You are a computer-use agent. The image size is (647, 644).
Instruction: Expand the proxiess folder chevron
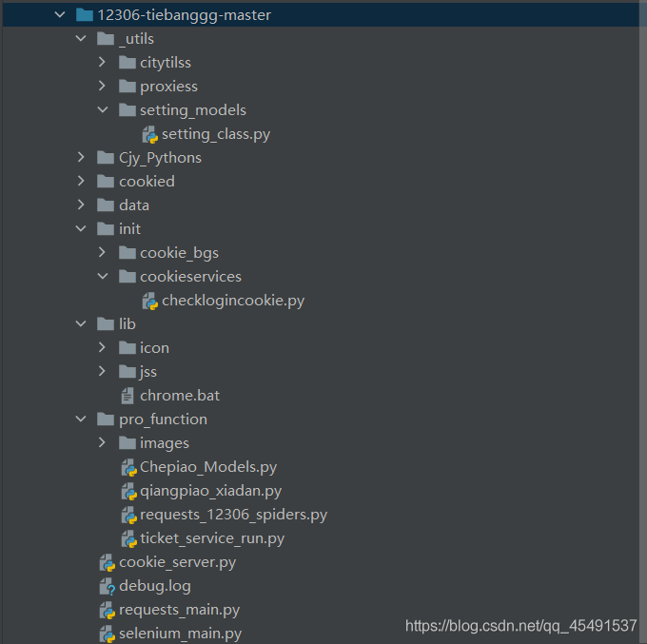[x=102, y=87]
